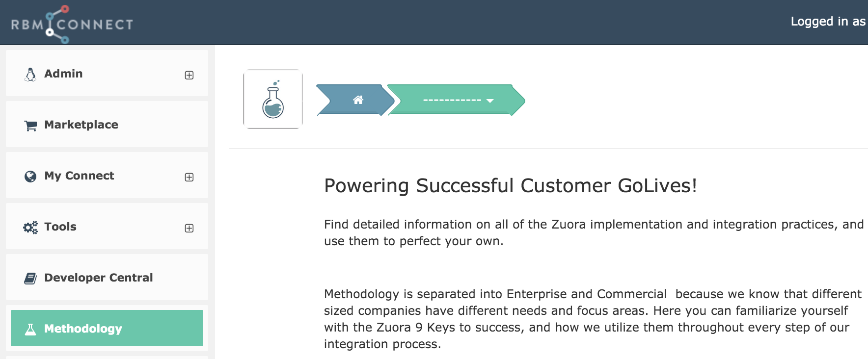Click the My Connect globe icon

coord(30,177)
